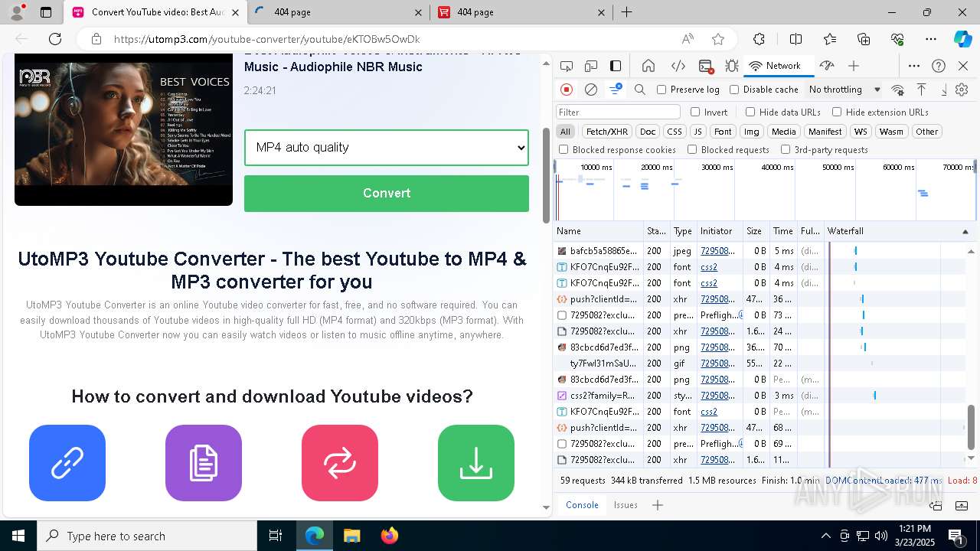Select the Img filter type

click(752, 132)
